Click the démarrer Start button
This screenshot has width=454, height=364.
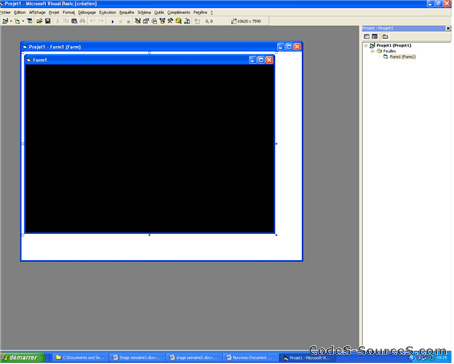22,358
